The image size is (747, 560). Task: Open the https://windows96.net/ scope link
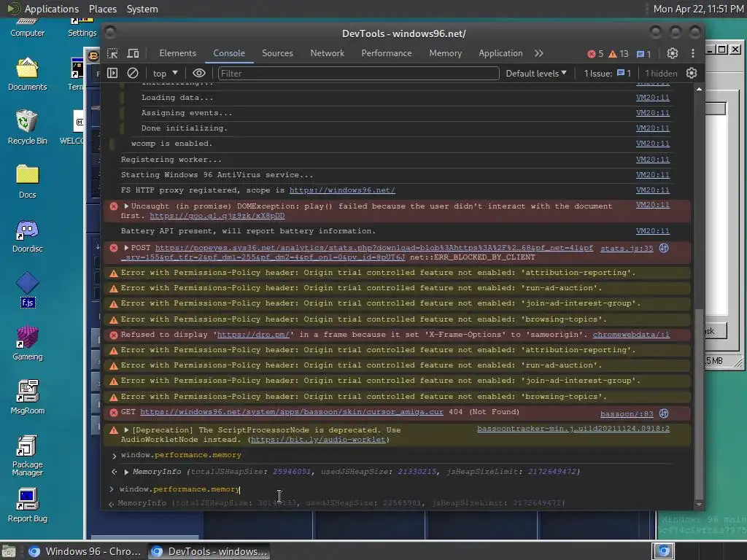[x=342, y=190]
